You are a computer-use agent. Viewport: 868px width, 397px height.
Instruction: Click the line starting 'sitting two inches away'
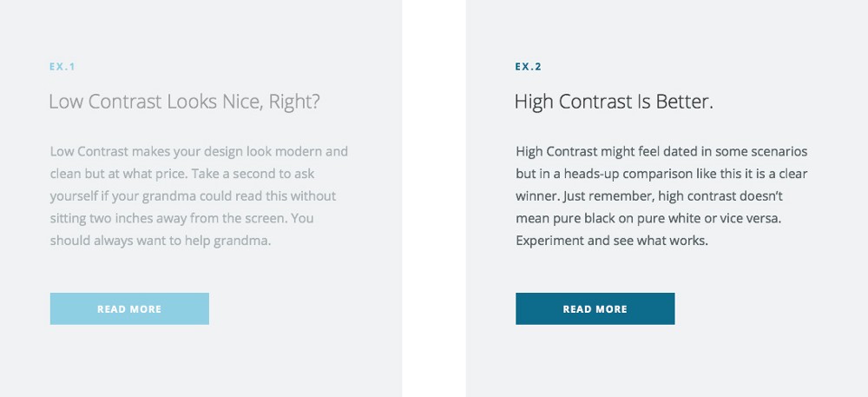pyautogui.click(x=181, y=218)
